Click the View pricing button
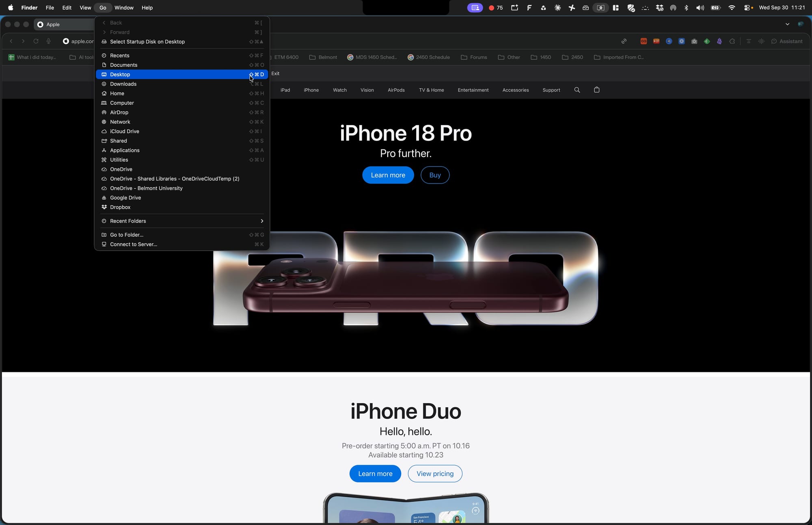The image size is (812, 525). point(435,473)
